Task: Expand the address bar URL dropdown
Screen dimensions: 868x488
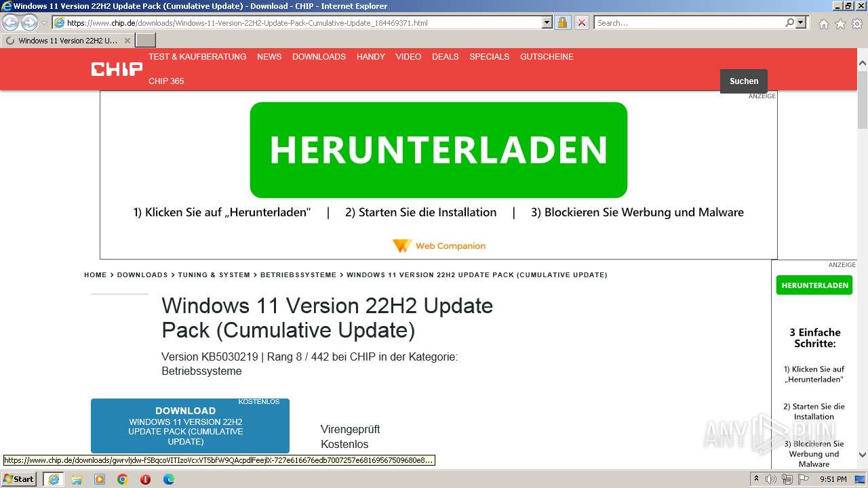Action: [547, 22]
